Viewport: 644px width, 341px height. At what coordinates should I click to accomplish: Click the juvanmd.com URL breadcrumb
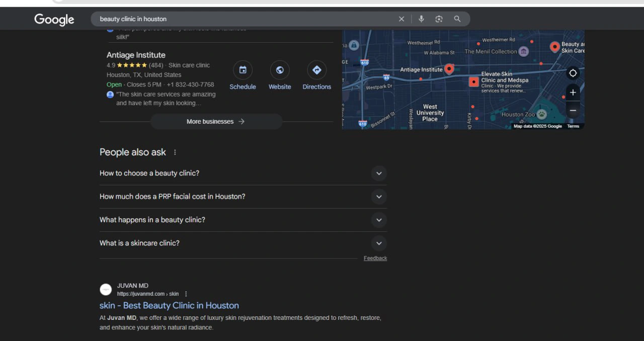click(x=148, y=294)
